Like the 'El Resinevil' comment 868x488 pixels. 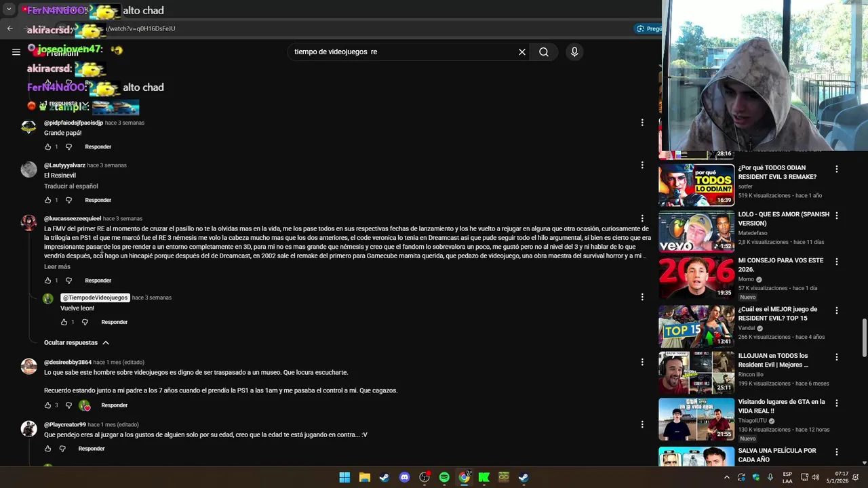47,201
